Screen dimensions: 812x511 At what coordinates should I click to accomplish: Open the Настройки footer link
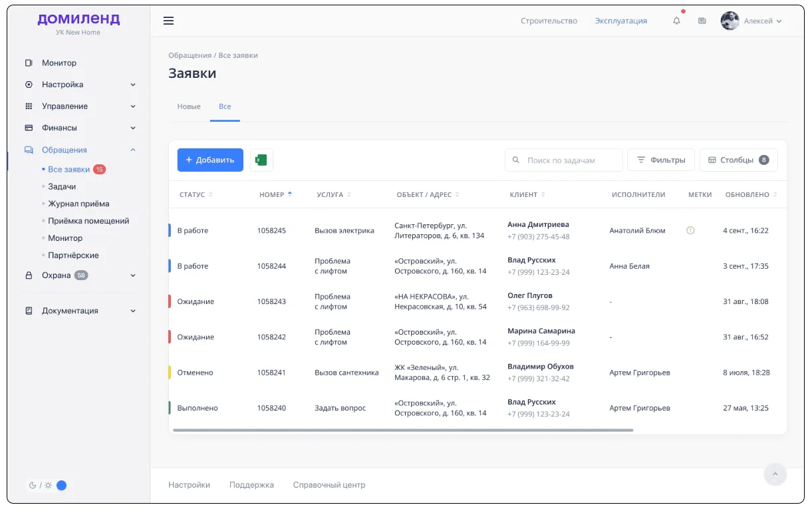189,485
